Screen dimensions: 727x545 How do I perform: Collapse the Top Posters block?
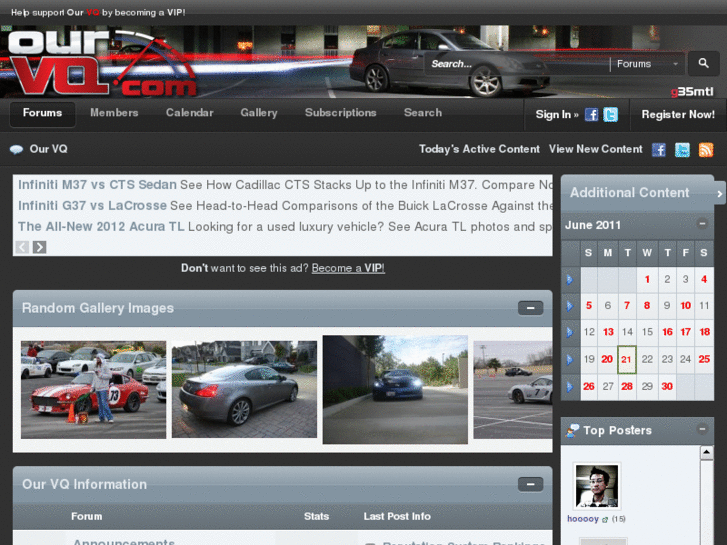(702, 429)
